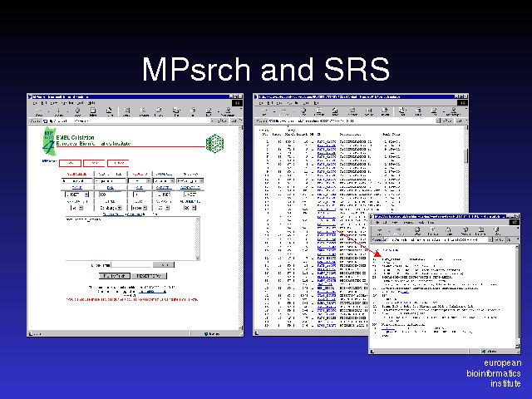Click the first red-outlined button beside MPsrch label
Viewport: 532px width, 399px height.
pyautogui.click(x=71, y=161)
